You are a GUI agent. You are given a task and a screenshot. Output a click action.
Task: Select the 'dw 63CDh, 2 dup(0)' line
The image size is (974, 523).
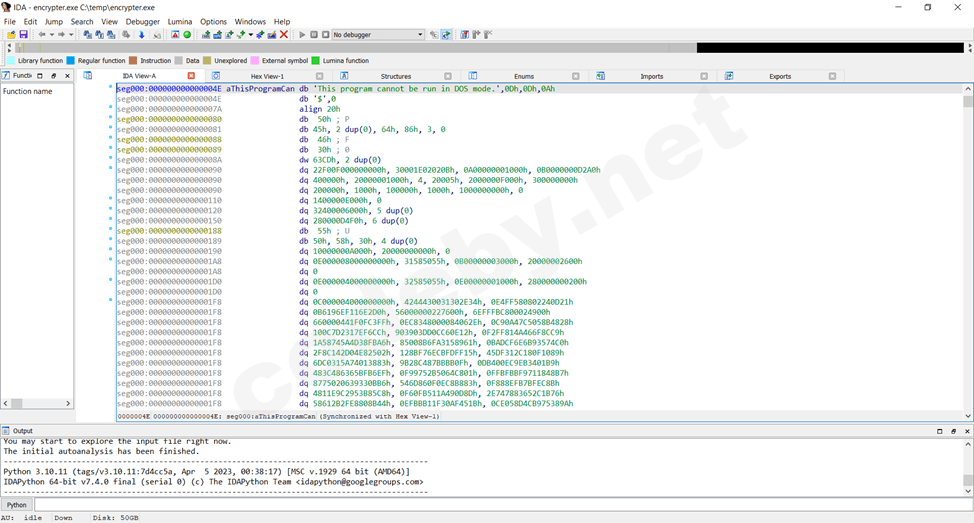click(340, 160)
